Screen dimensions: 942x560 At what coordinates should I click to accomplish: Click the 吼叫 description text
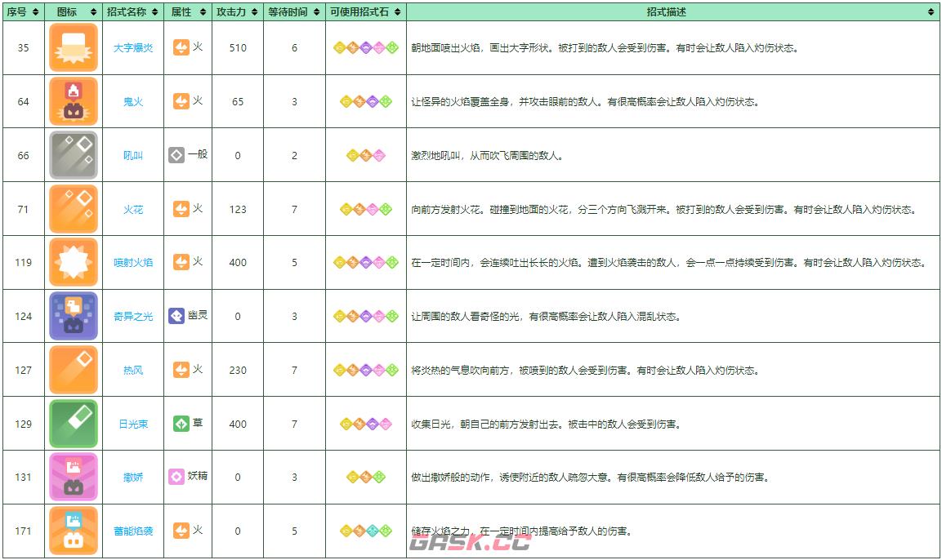[x=487, y=156]
